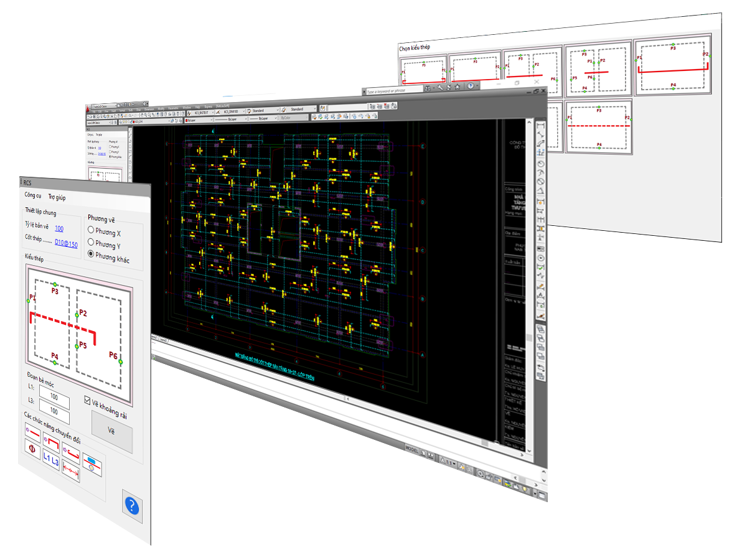Click binoculars search icon in AutoCAD title bar

coord(428,88)
